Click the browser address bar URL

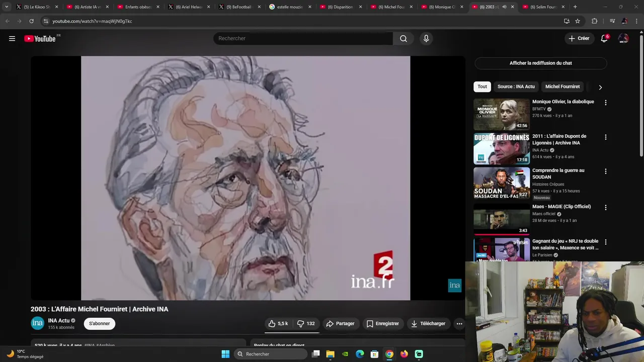pos(92,21)
